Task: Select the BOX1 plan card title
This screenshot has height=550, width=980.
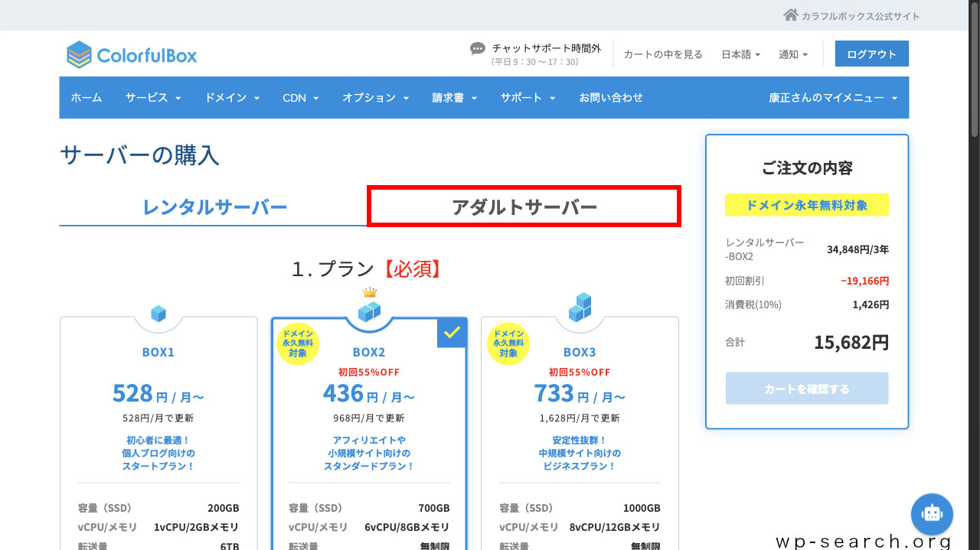Action: pos(158,353)
